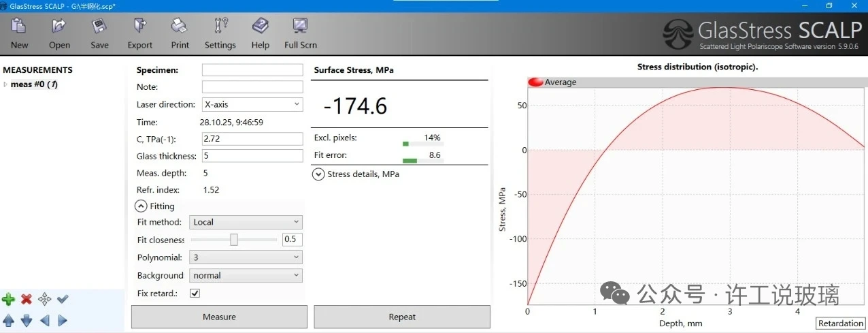The height and width of the screenshot is (333, 868).
Task: Close the GlasStress SCALP window
Action: (x=856, y=5)
